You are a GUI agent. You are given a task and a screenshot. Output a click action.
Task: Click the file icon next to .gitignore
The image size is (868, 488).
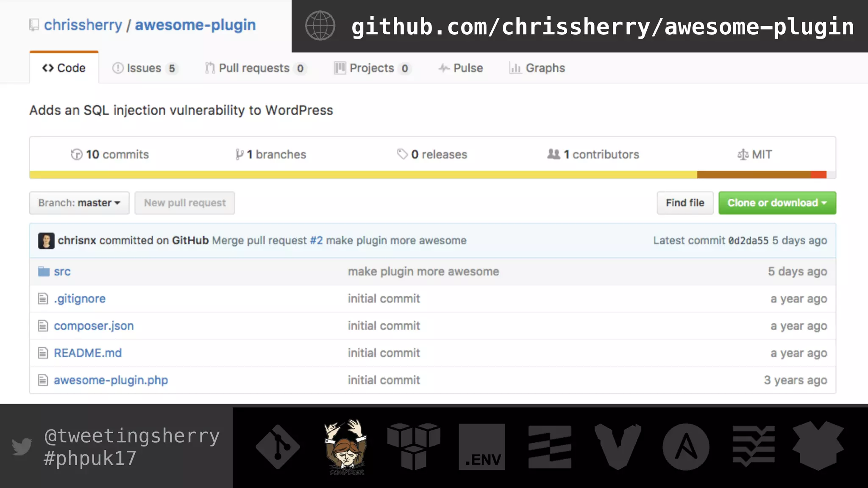pos(43,299)
